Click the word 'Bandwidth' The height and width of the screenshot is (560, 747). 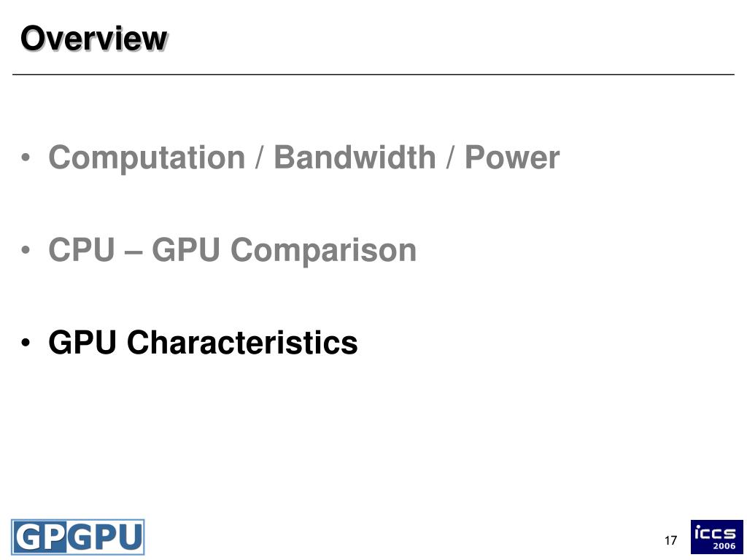355,157
